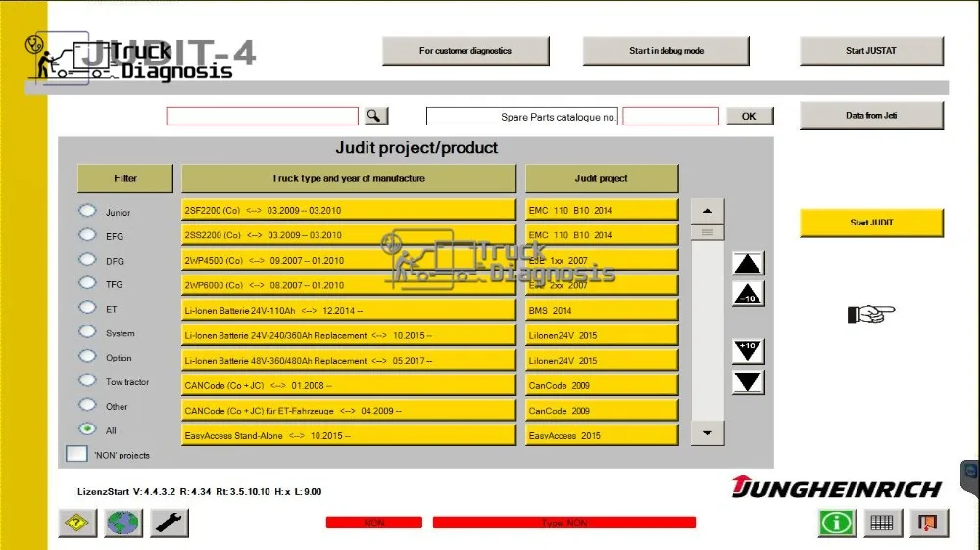Click scrollbar up arrow in project list
Viewport: 980px width, 550px height.
tap(708, 211)
